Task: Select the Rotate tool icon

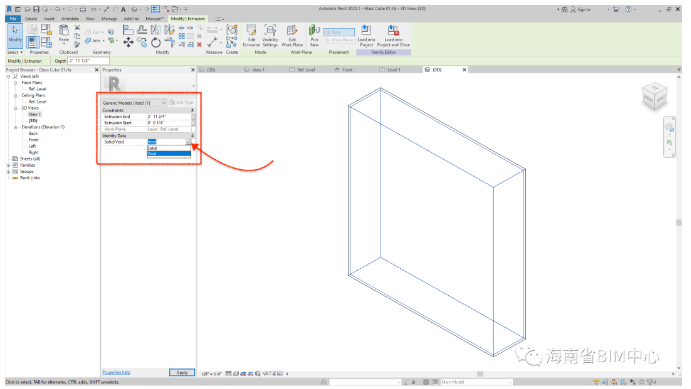Action: pos(156,42)
